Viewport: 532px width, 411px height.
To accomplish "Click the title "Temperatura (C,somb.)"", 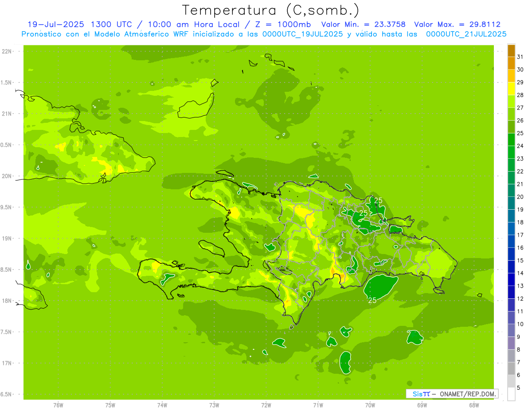I will point(270,10).
